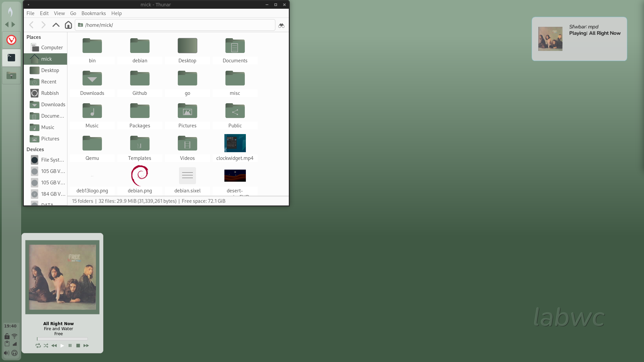Click the padlock icon in the tray
Screen dimensions: 644x362
pos(7,336)
